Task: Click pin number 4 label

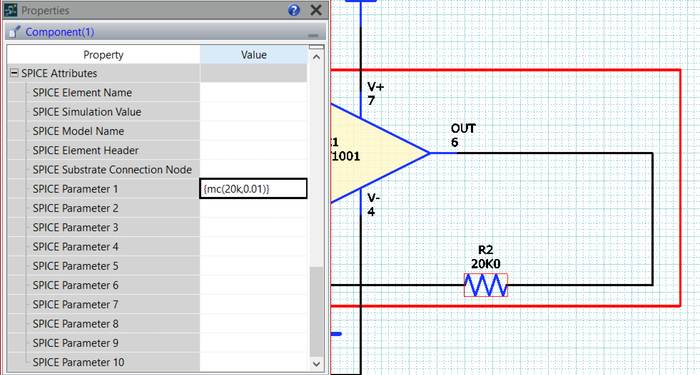Action: click(x=371, y=212)
